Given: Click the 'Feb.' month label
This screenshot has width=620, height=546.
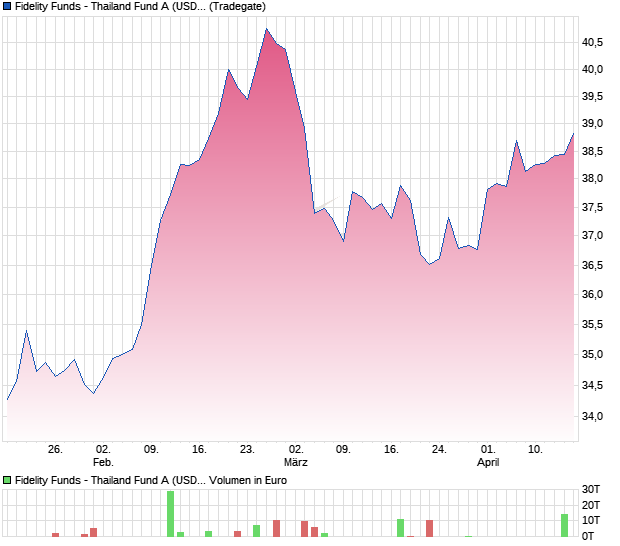Looking at the screenshot, I should tap(103, 462).
